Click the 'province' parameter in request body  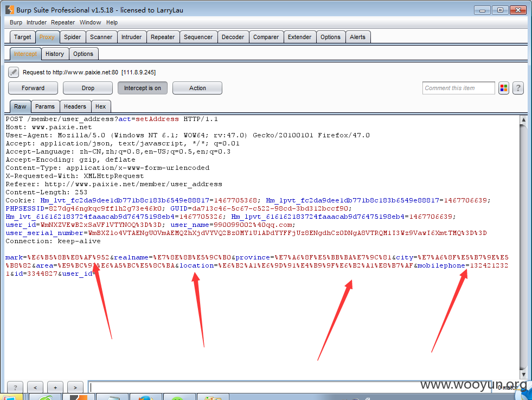[253, 258]
